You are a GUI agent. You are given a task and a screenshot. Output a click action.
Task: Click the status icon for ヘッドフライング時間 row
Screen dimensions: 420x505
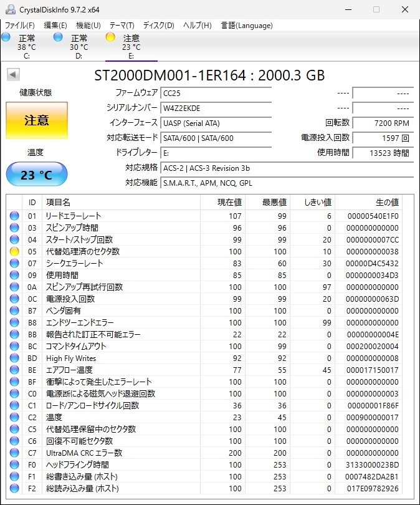(x=14, y=464)
